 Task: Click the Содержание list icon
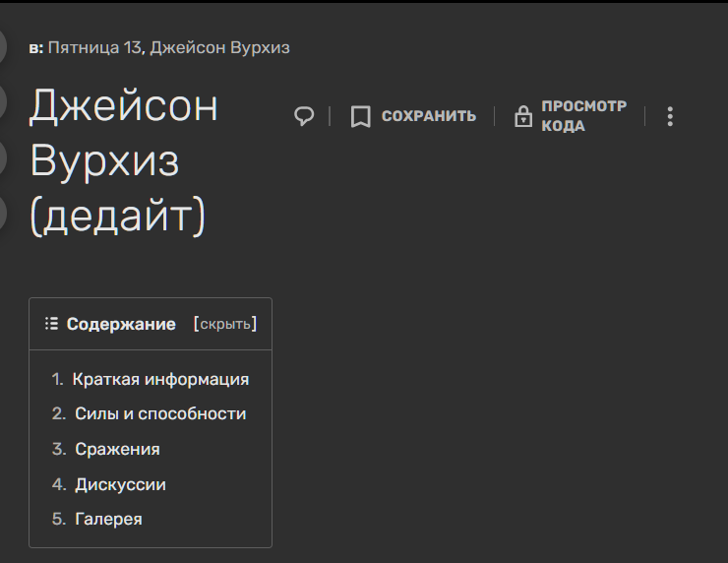pyautogui.click(x=51, y=323)
